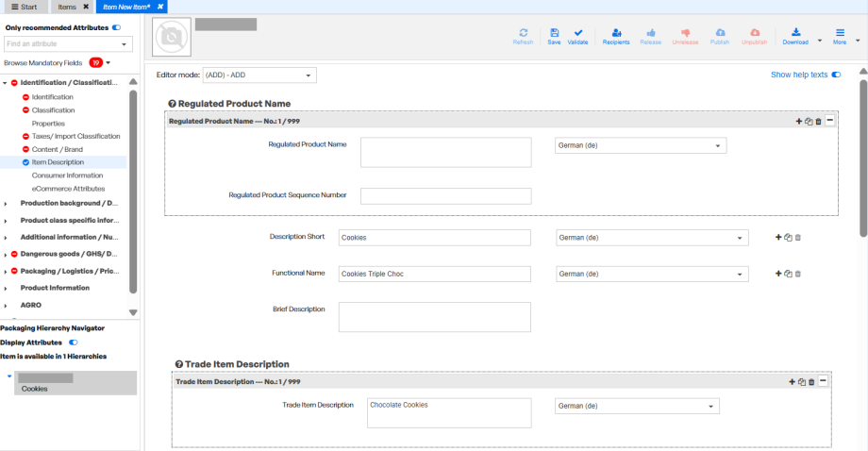The image size is (868, 451).
Task: Copy the Trade Item Description entry
Action: click(x=802, y=382)
